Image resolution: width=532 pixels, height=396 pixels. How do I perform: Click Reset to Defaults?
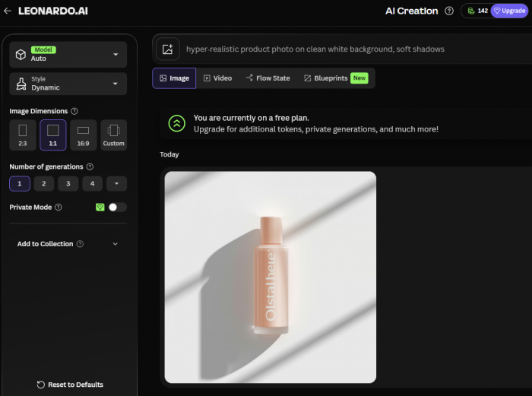coord(69,385)
